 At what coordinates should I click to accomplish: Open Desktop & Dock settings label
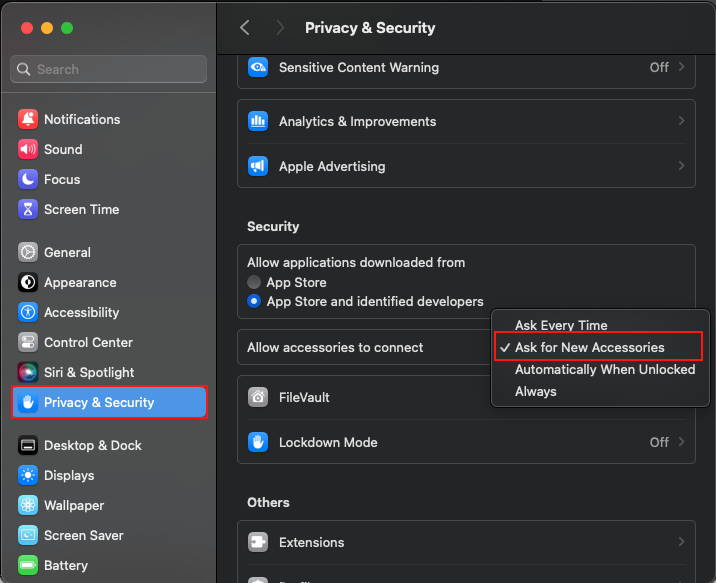(x=93, y=445)
